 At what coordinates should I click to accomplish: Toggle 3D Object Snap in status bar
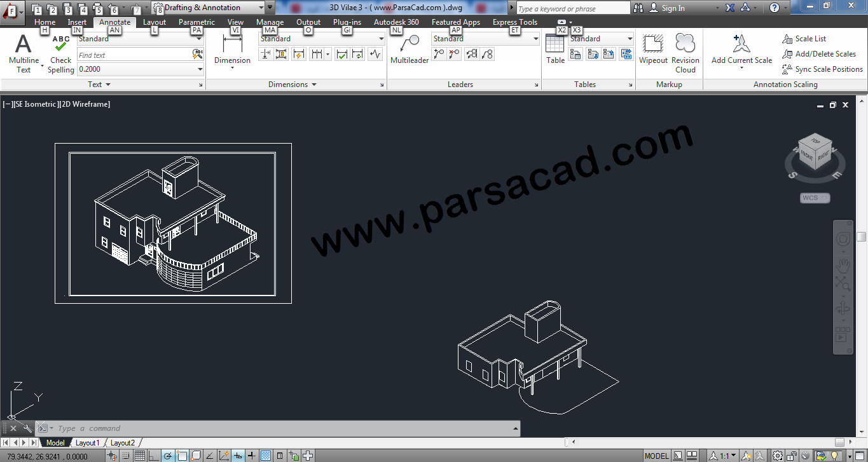[x=196, y=456]
